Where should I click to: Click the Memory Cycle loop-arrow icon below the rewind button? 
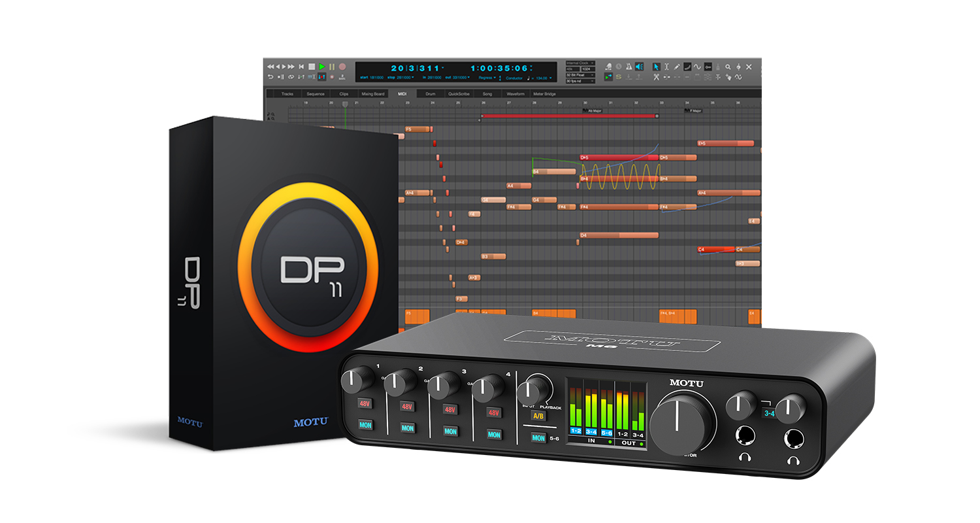pyautogui.click(x=270, y=77)
